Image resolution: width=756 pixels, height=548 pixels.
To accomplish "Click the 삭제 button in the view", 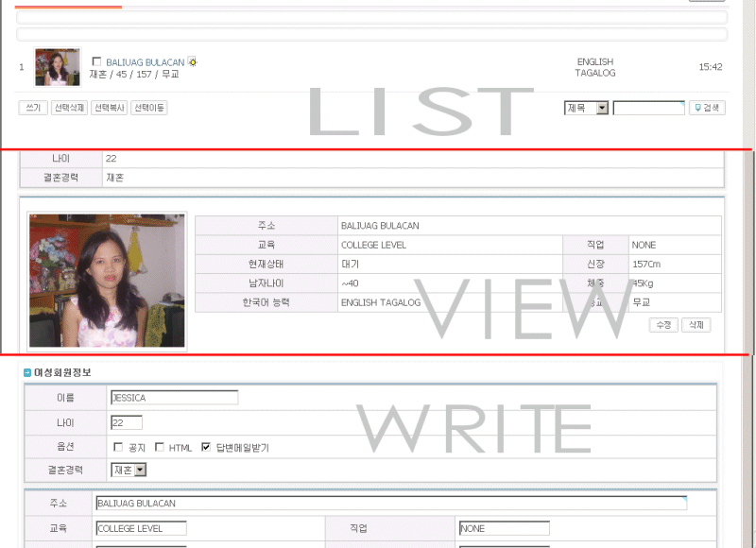I will [696, 325].
